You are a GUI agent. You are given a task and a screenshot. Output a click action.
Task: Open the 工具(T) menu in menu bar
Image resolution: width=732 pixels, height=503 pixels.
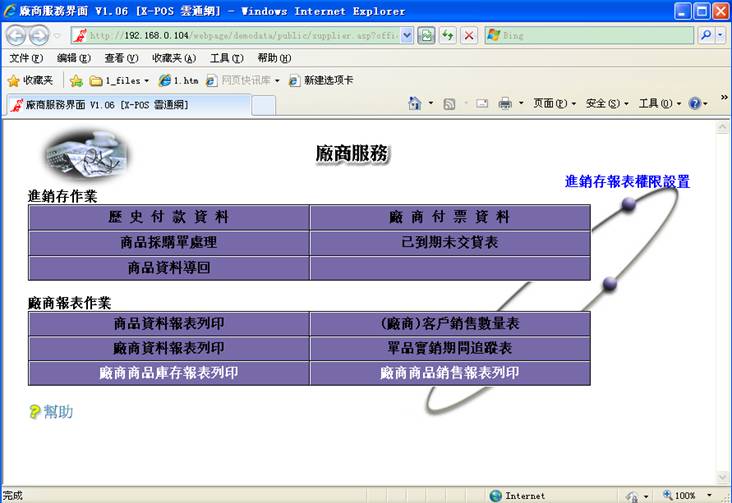[225, 58]
